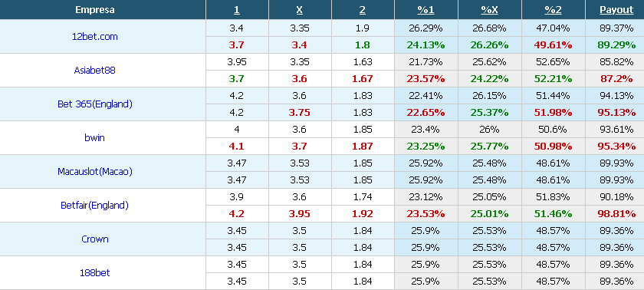Sort by the %X column header
Screen dimensions: 644x290
490,10
